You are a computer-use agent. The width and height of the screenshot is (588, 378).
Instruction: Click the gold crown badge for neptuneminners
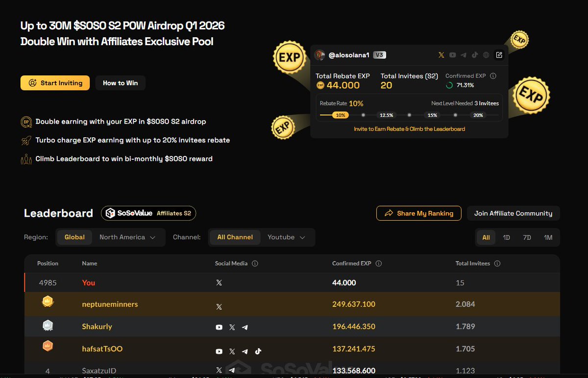click(x=48, y=302)
